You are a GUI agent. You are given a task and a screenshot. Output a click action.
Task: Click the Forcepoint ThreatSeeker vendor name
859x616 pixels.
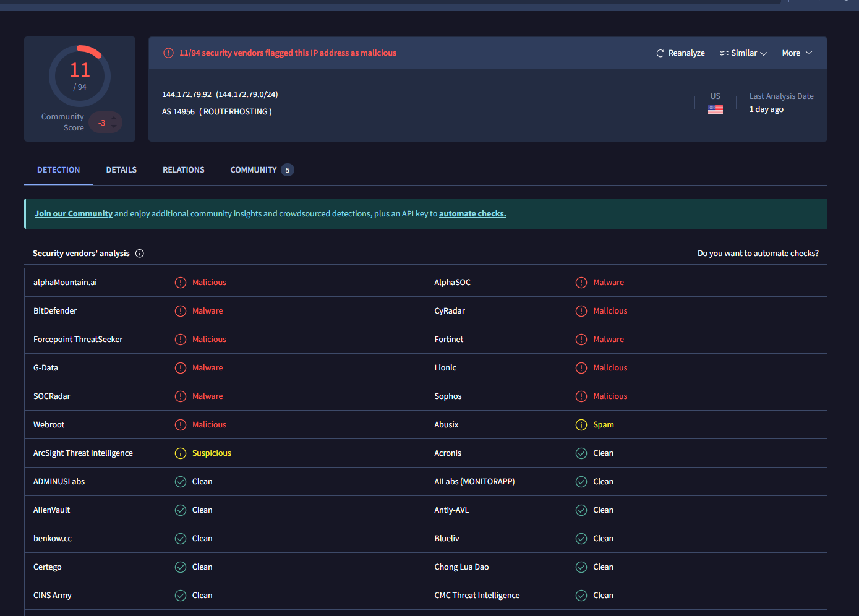pyautogui.click(x=78, y=340)
